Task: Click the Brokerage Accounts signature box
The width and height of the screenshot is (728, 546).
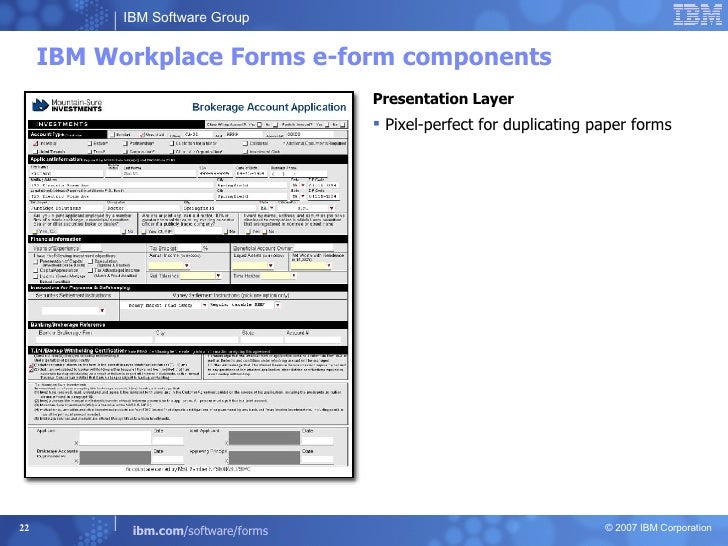Action: [x=115, y=457]
